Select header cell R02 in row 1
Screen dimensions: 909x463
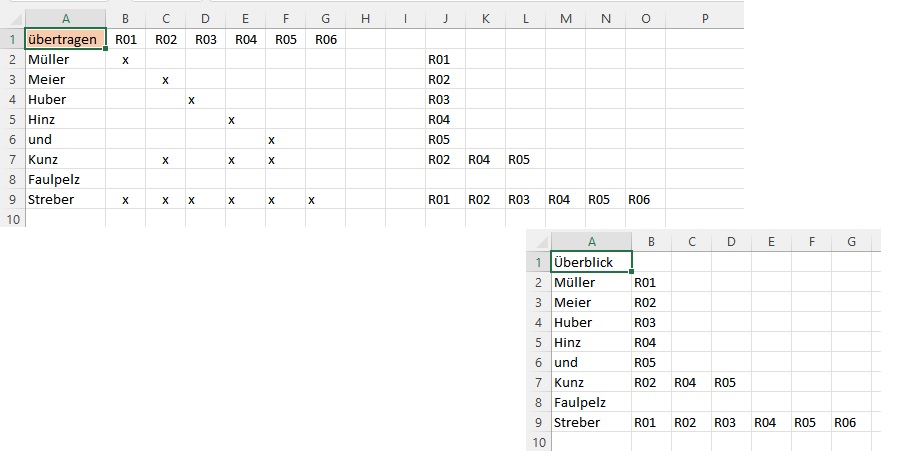pyautogui.click(x=166, y=39)
